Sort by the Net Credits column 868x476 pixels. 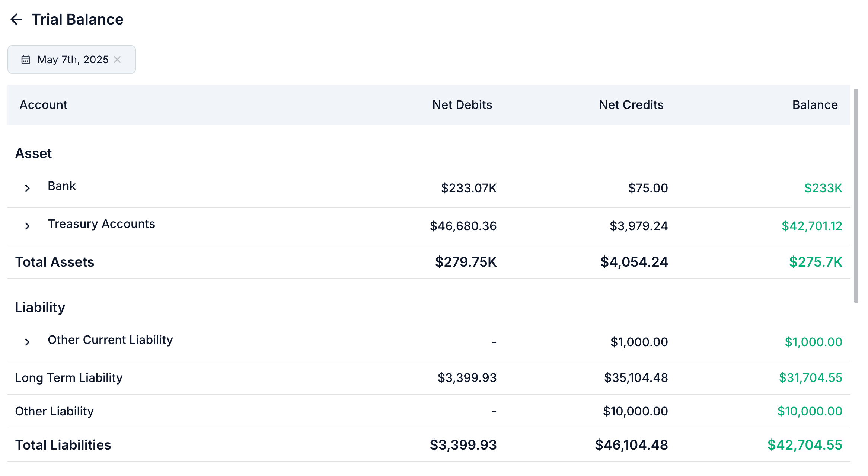tap(631, 105)
